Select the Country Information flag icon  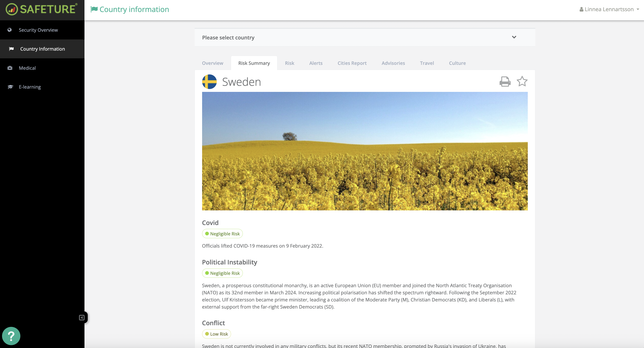(x=11, y=49)
